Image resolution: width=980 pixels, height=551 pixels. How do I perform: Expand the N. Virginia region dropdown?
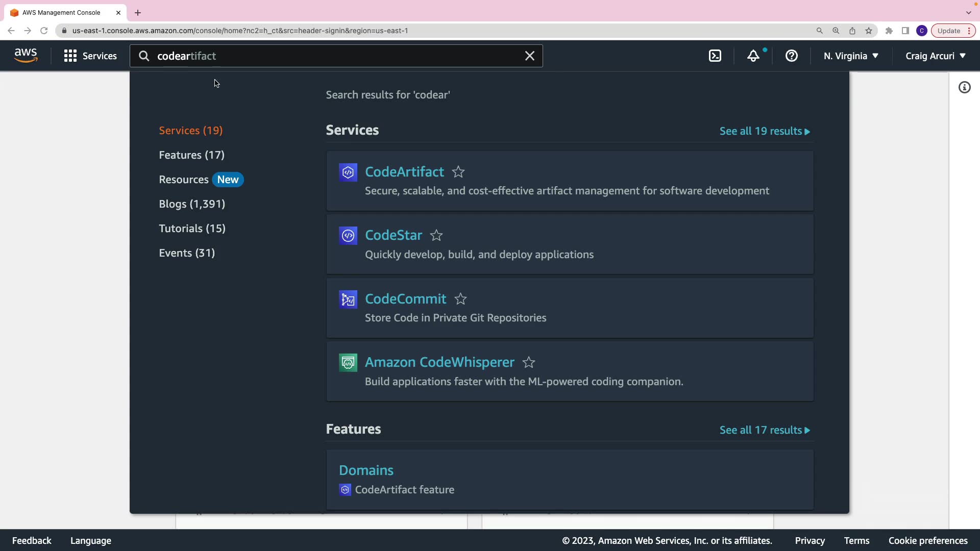click(x=851, y=56)
